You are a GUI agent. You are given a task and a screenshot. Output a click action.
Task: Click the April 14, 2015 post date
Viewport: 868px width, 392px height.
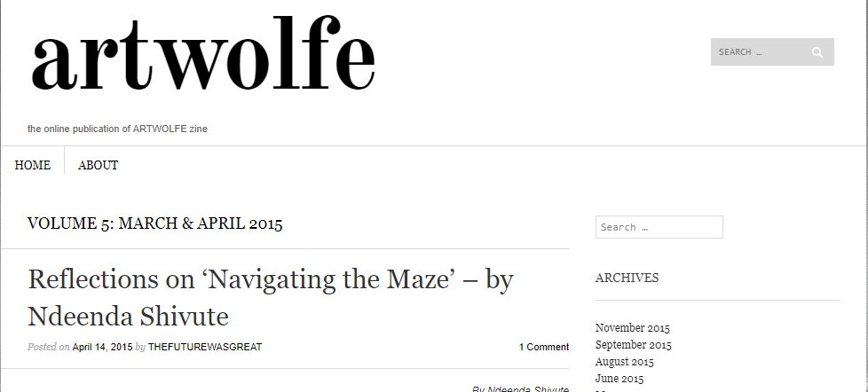pyautogui.click(x=102, y=347)
